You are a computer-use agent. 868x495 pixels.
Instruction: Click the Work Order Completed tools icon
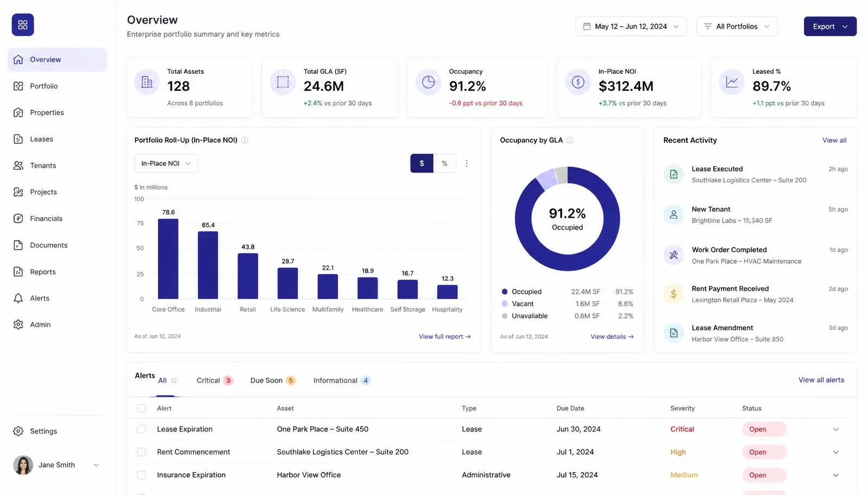point(674,255)
